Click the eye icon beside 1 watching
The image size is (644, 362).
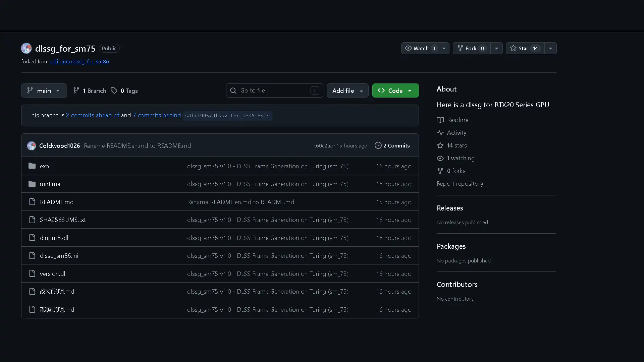tap(440, 158)
